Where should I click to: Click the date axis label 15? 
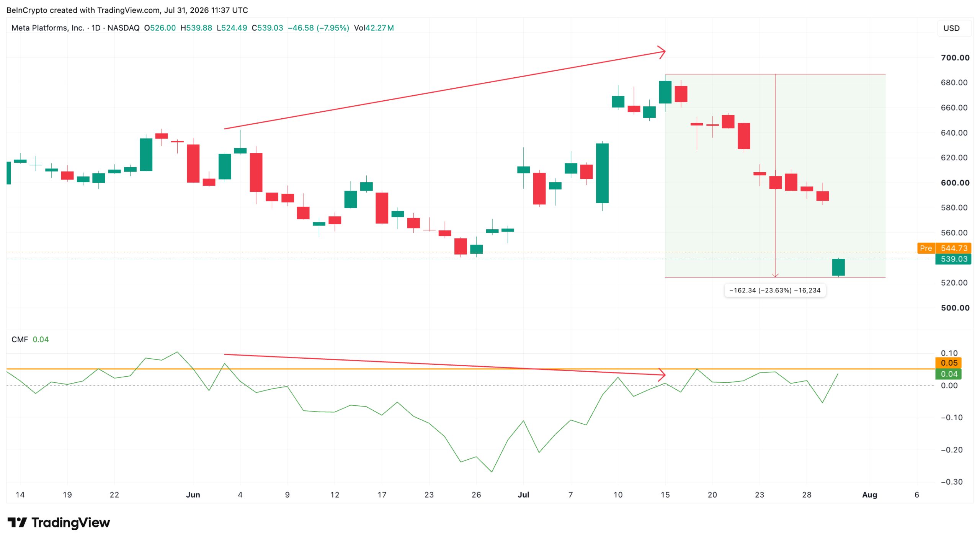point(665,495)
